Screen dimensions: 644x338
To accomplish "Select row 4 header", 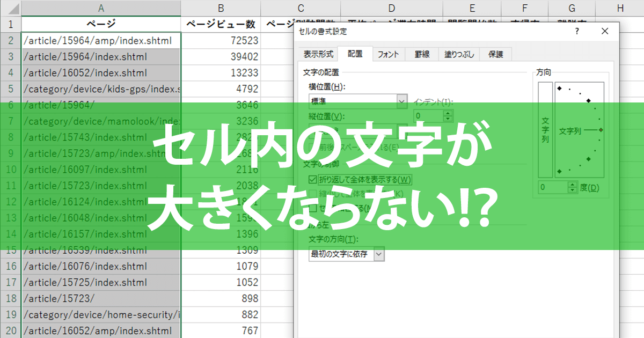I will [11, 72].
